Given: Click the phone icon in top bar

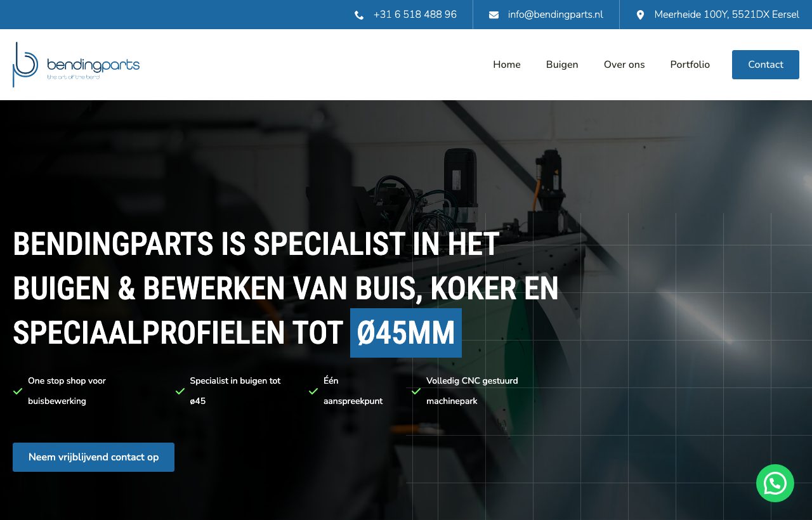Looking at the screenshot, I should (359, 15).
